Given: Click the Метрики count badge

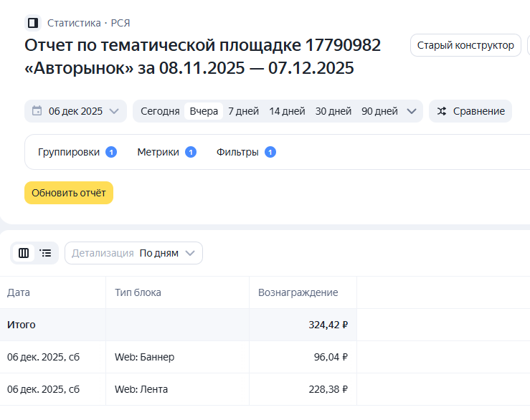Looking at the screenshot, I should (x=190, y=152).
